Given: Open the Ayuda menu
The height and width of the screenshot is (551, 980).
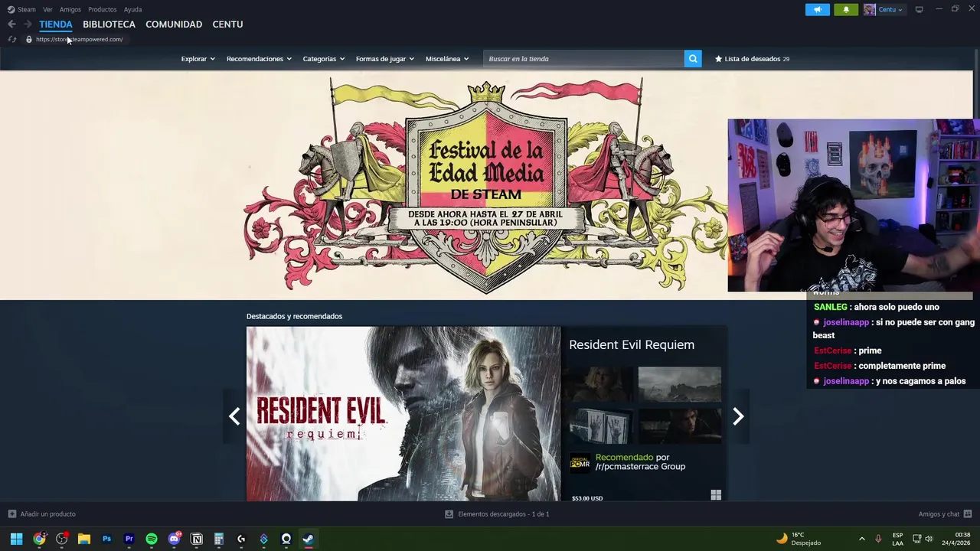Looking at the screenshot, I should [132, 9].
